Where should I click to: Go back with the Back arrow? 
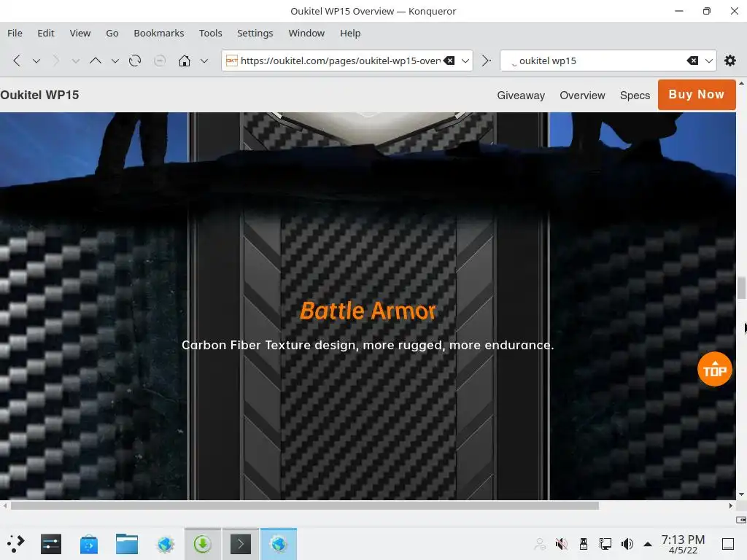click(x=17, y=61)
